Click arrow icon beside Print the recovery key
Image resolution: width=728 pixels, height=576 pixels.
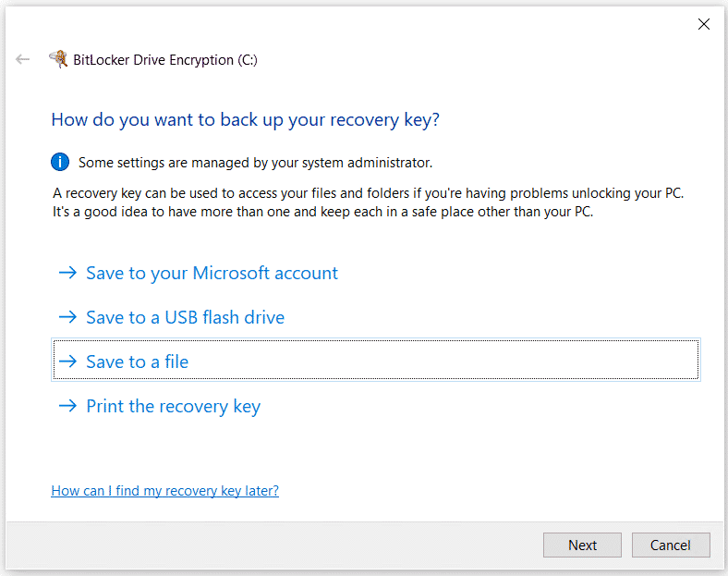coord(67,406)
